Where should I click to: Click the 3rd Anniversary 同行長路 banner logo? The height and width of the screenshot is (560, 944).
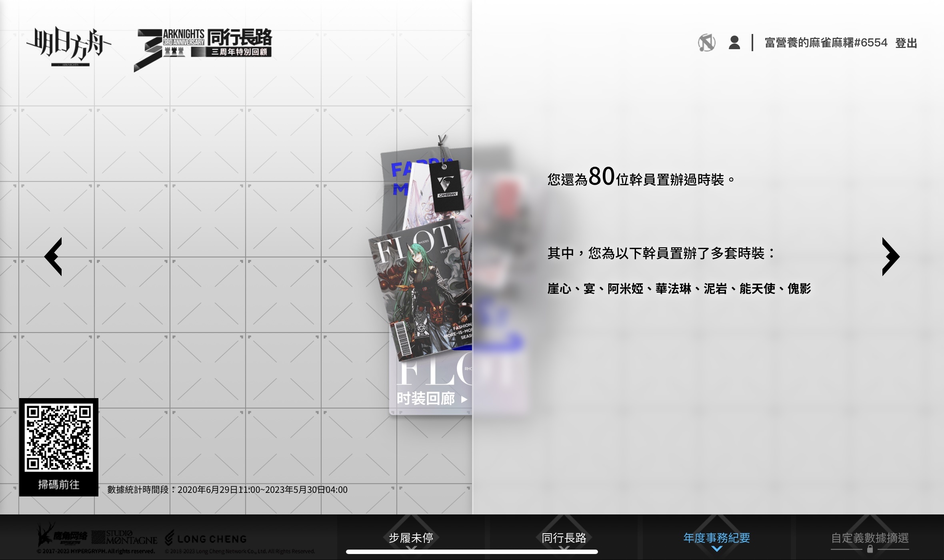point(203,49)
